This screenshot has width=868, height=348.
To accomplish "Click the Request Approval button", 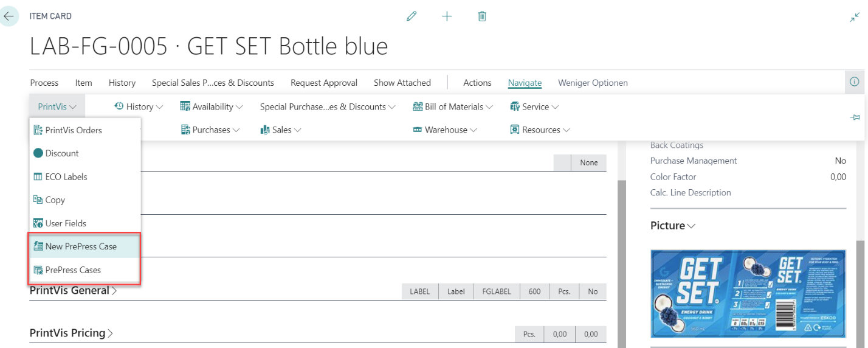I will [323, 83].
